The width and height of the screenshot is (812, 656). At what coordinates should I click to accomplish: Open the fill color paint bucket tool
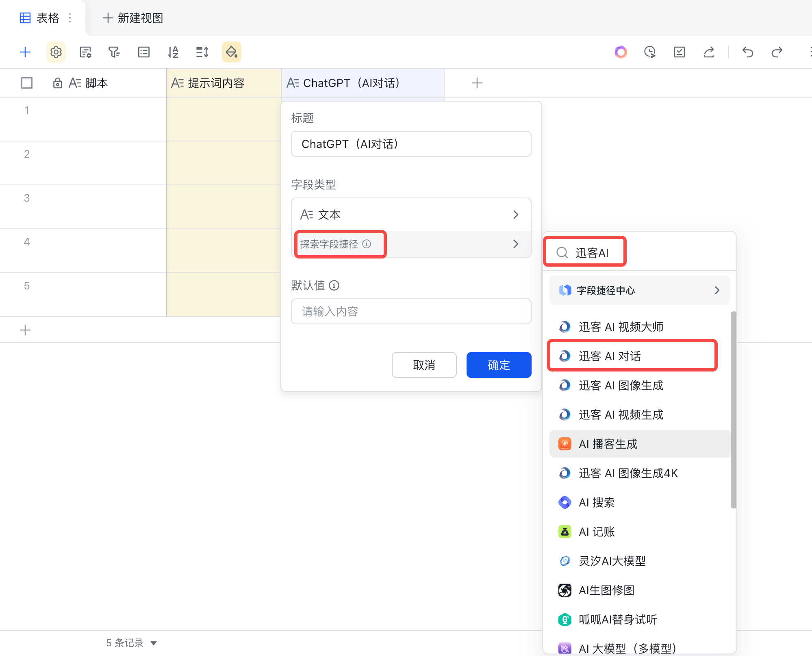tap(232, 52)
